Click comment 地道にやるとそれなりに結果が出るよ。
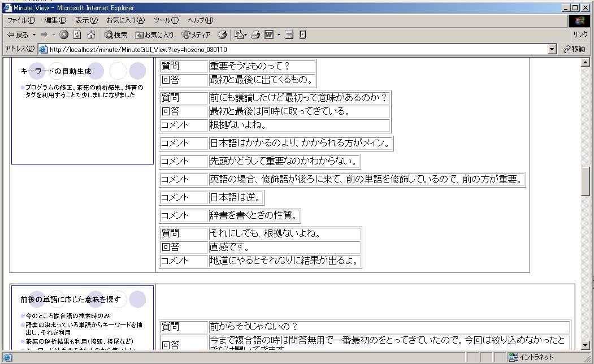 click(284, 261)
